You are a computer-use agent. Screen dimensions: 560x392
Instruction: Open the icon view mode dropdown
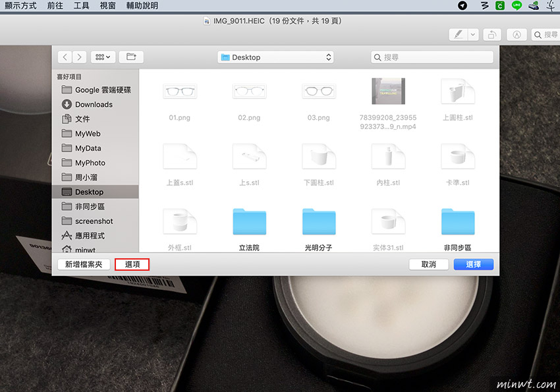click(x=103, y=57)
